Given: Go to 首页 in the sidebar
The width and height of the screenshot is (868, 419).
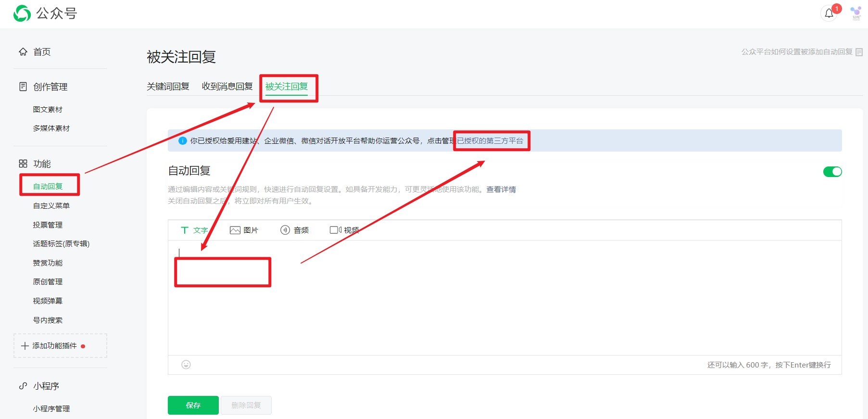Looking at the screenshot, I should pos(41,52).
